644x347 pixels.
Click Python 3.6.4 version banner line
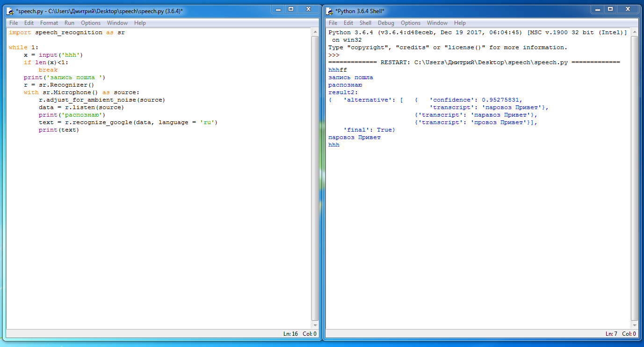[x=478, y=33]
